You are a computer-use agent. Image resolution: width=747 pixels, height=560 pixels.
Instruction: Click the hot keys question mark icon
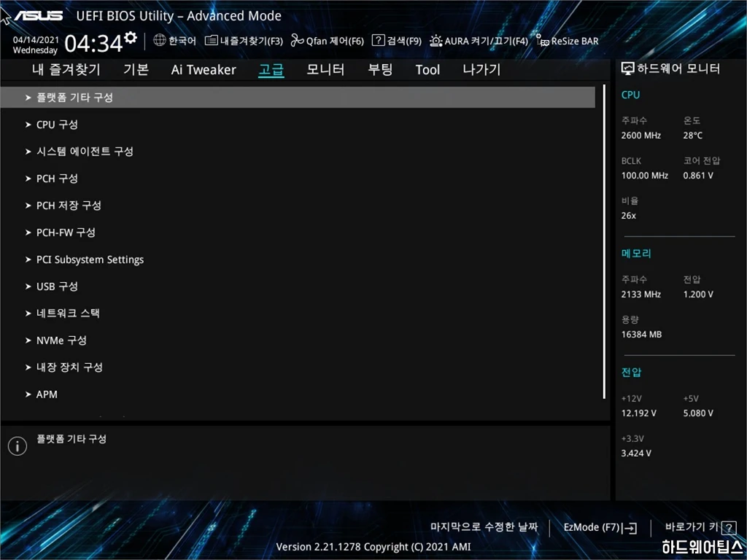[x=729, y=528]
